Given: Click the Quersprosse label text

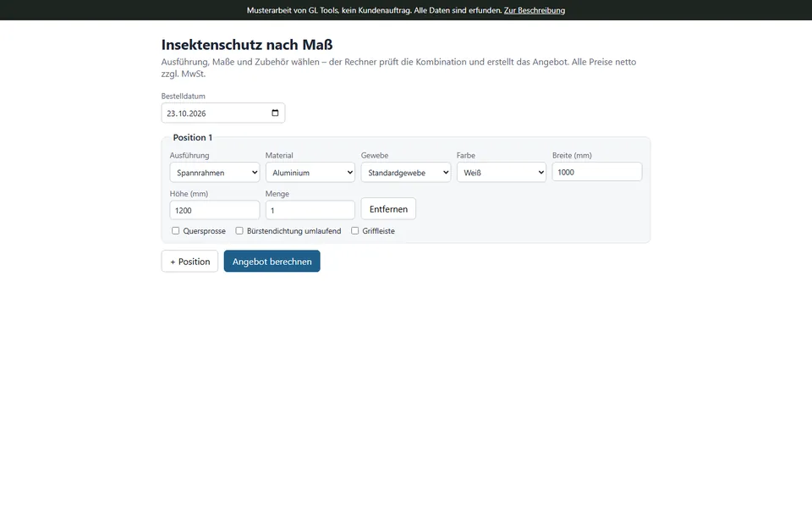Looking at the screenshot, I should click(x=204, y=231).
